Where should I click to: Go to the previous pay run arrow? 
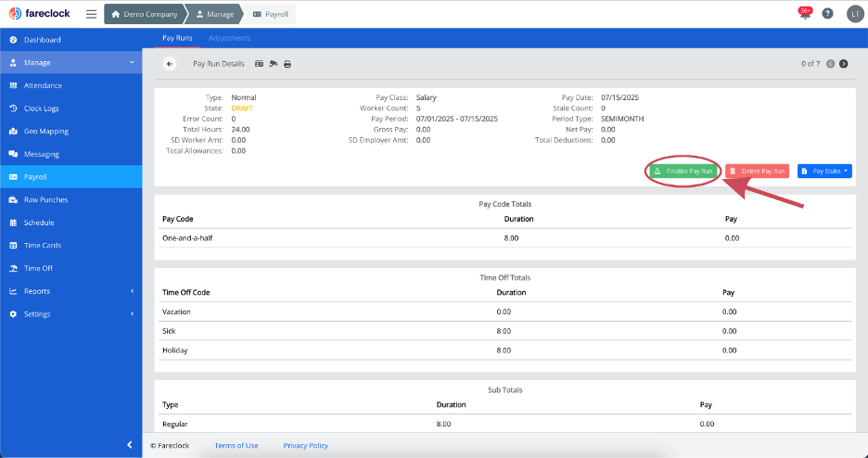pos(830,64)
